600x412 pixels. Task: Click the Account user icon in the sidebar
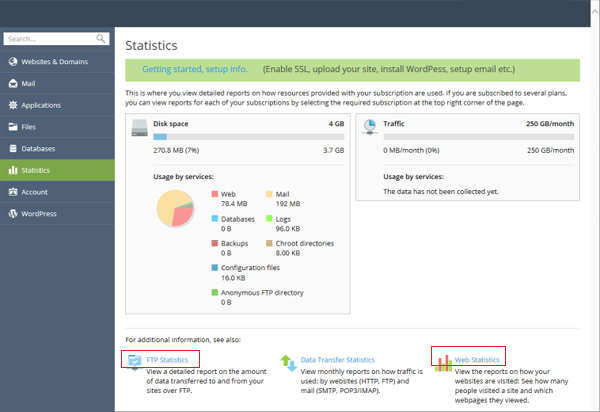pos(13,192)
